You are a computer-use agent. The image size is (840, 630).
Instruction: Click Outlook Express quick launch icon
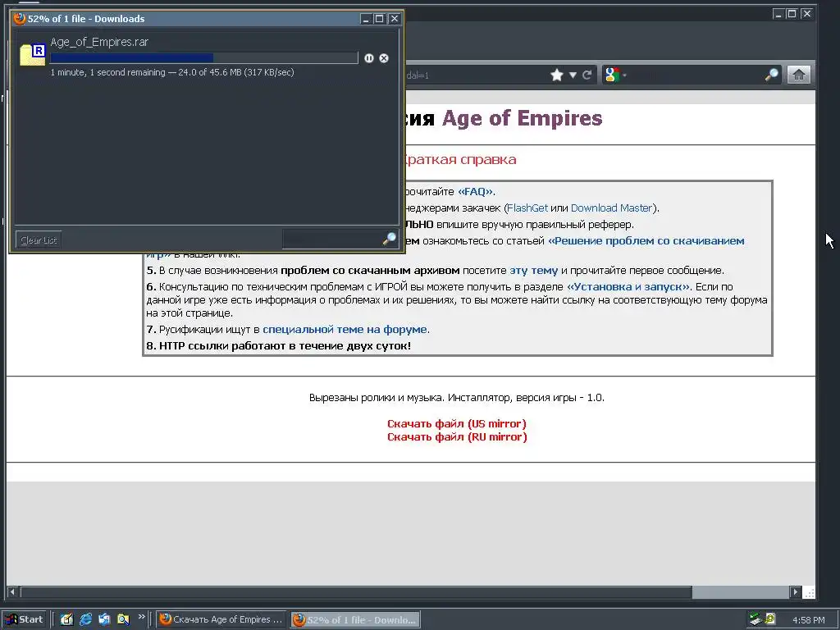click(104, 619)
